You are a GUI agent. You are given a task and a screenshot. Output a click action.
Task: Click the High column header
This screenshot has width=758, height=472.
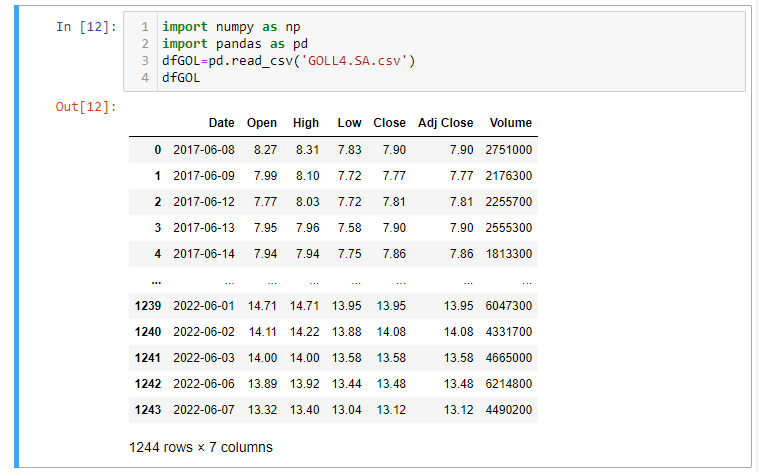[x=306, y=123]
